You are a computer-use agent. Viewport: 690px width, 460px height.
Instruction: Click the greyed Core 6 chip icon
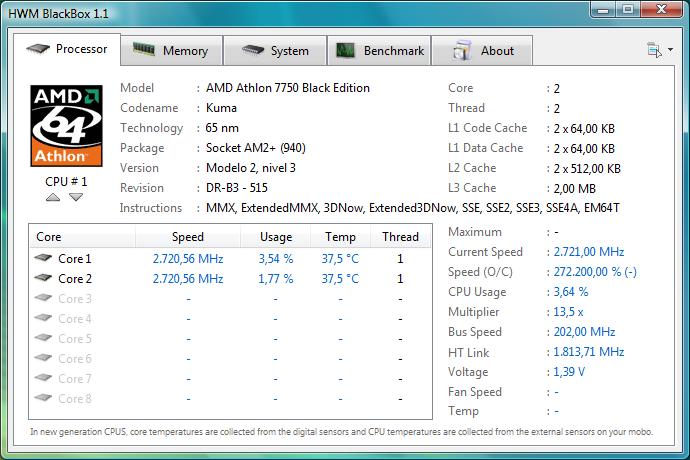tap(44, 358)
